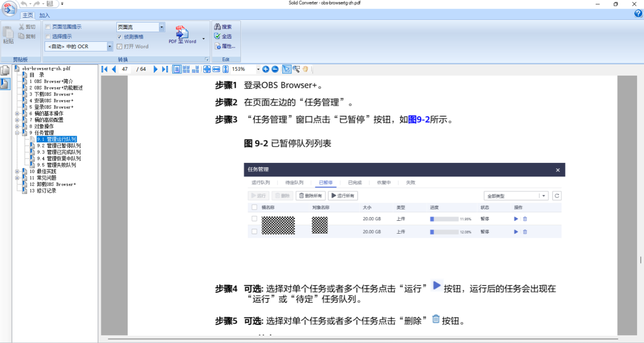Select the arrow selection tool
Image resolution: width=644 pixels, height=343 pixels.
[x=287, y=69]
